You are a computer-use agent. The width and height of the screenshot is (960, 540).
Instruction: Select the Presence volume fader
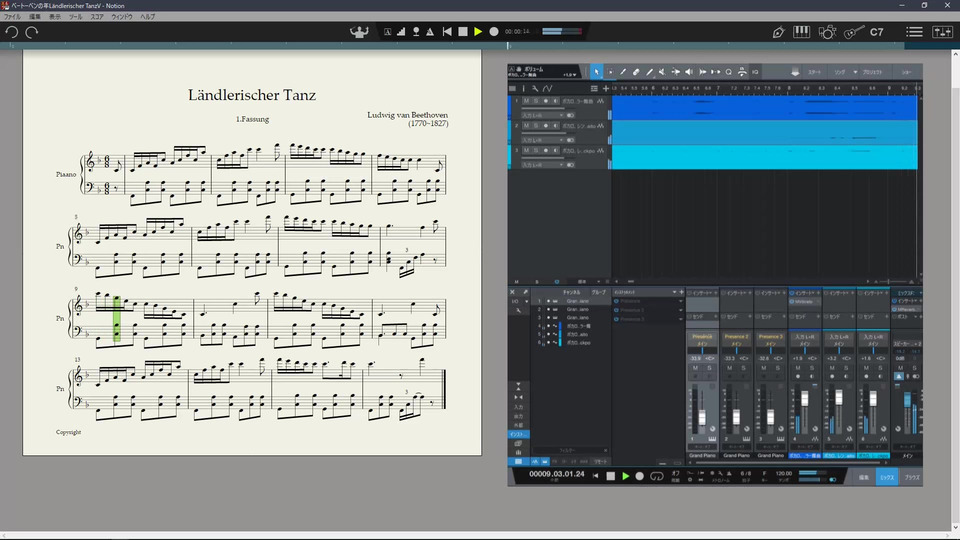point(702,418)
